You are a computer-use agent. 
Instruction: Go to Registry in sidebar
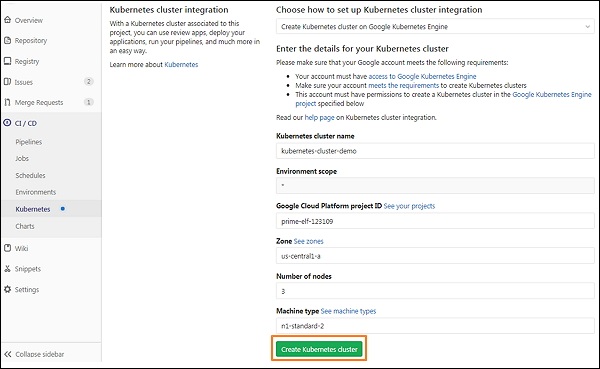pyautogui.click(x=27, y=61)
